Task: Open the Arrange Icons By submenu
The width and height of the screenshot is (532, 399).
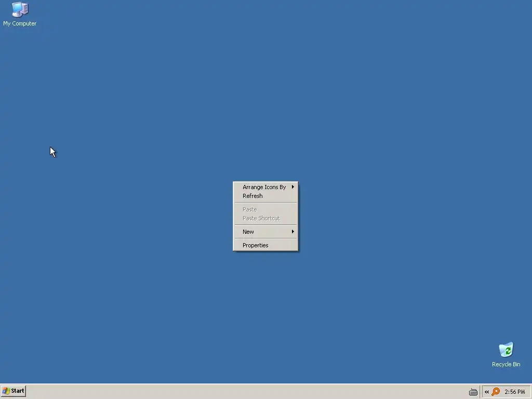Action: (x=265, y=187)
